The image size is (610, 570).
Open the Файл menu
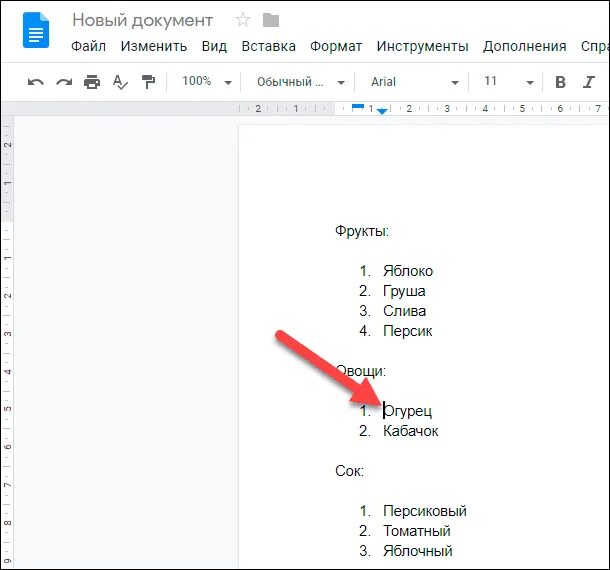point(88,46)
